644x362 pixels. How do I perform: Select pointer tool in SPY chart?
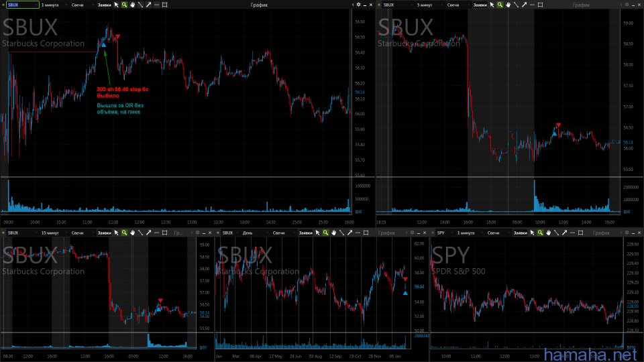tap(532, 233)
